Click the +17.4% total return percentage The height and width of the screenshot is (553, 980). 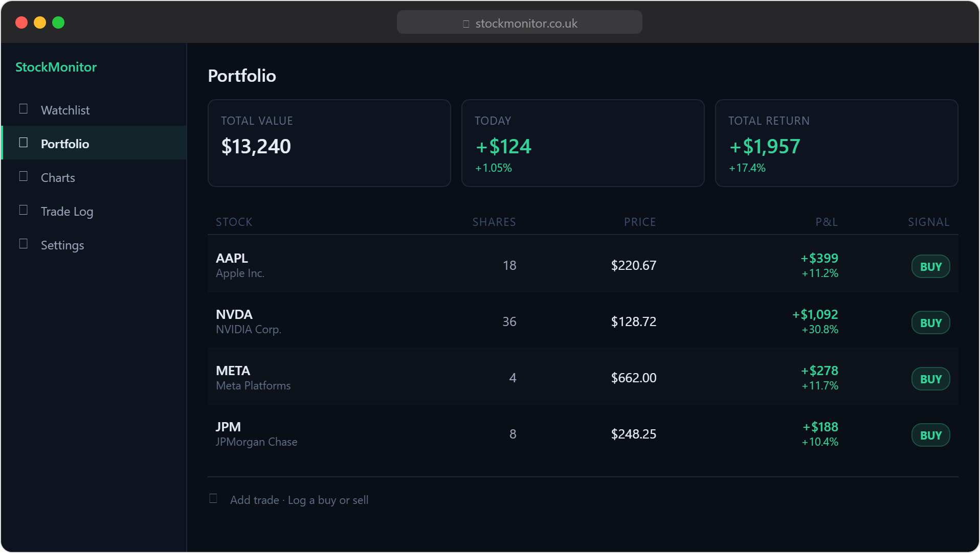747,168
